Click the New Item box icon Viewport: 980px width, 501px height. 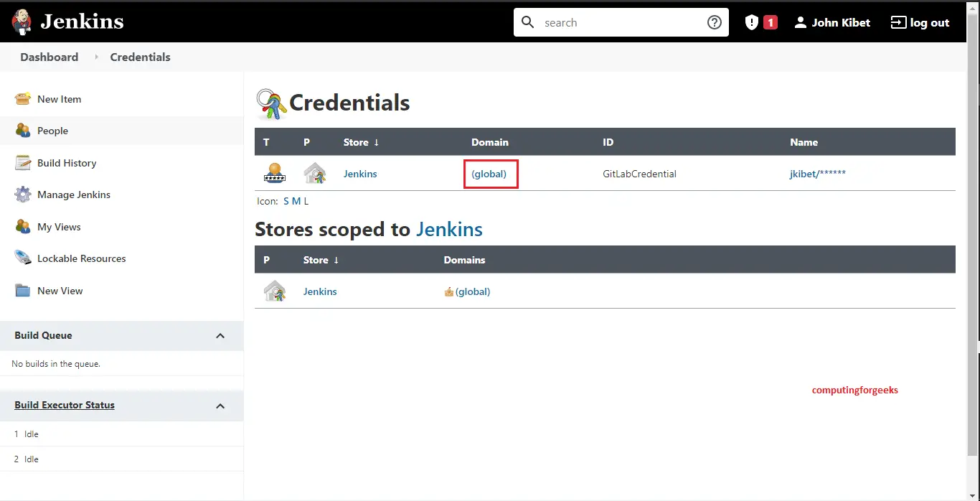tap(23, 99)
